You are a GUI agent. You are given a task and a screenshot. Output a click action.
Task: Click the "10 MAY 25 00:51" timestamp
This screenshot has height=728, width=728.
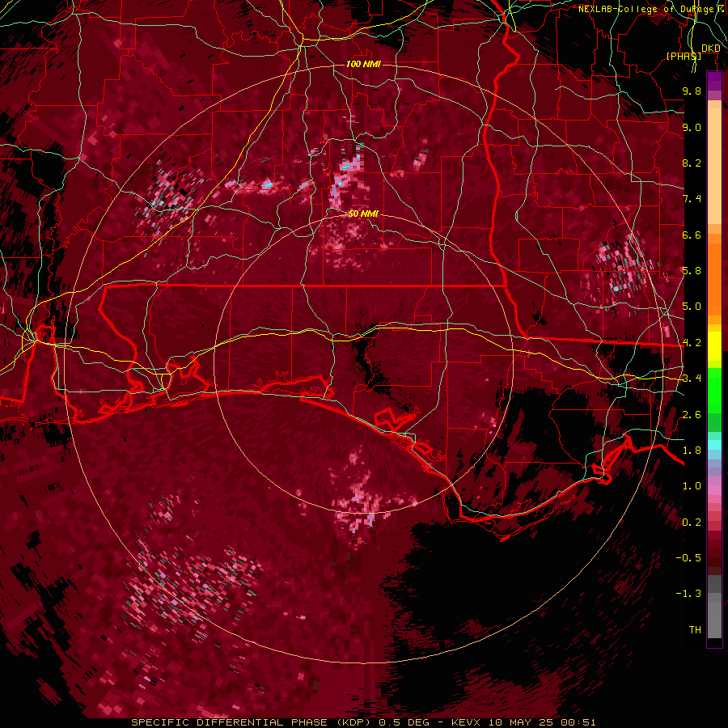click(x=542, y=722)
